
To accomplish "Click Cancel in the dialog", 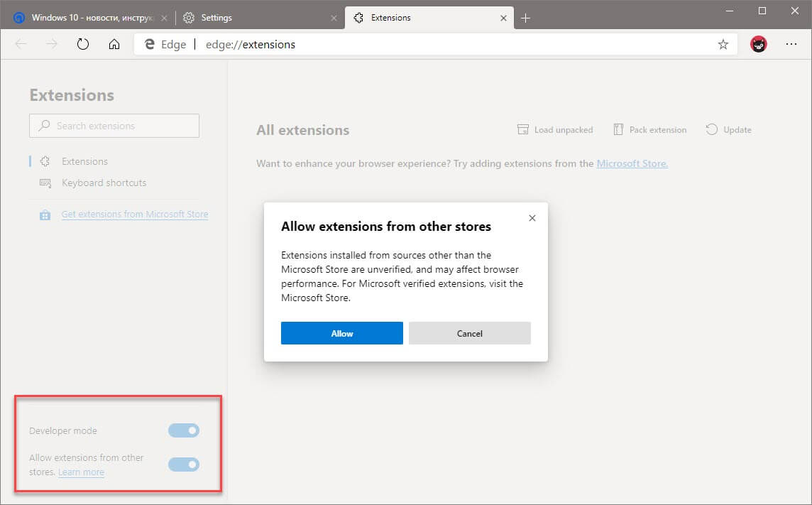I will click(x=470, y=333).
